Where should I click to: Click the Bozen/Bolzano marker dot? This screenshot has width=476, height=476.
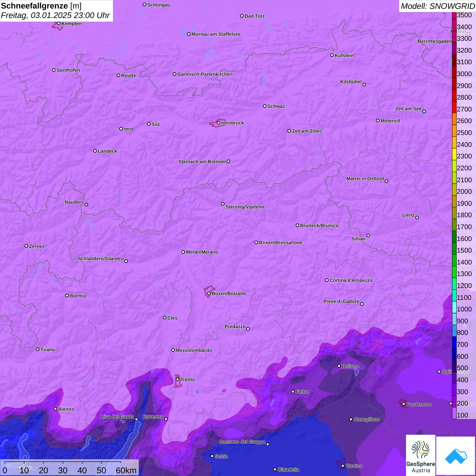(x=209, y=293)
